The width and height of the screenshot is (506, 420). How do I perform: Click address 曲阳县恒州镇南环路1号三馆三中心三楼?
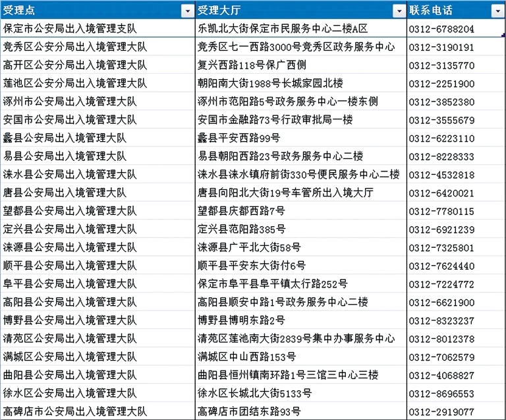click(x=288, y=375)
